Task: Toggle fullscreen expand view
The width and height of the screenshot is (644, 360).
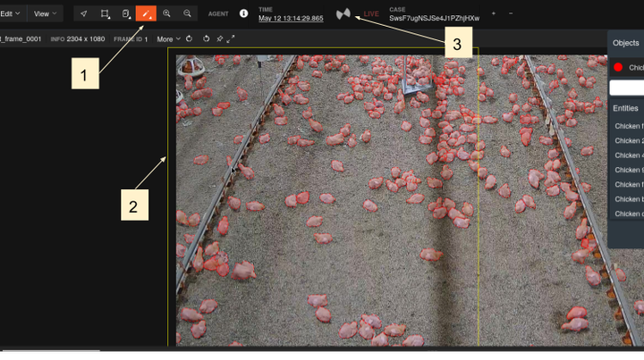Action: pyautogui.click(x=232, y=38)
